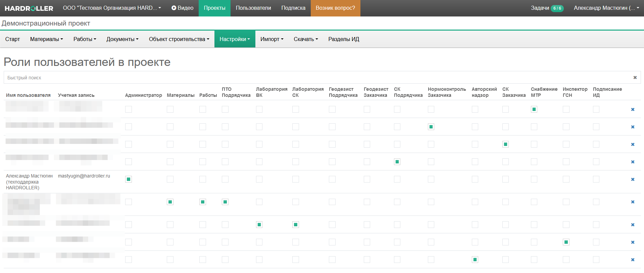Delete the row with Инспектор ГСН checked
This screenshot has height=273, width=644.
633,242
